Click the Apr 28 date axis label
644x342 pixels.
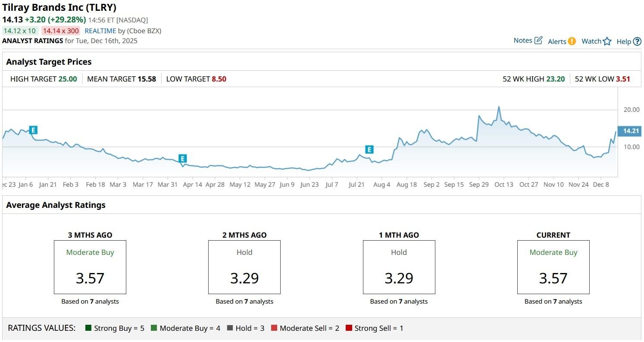215,185
